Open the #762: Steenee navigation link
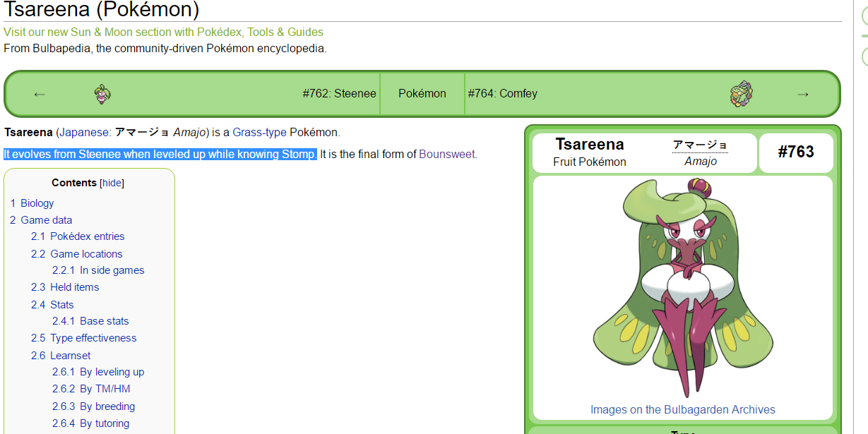Screen dimensions: 868x434 339,94
